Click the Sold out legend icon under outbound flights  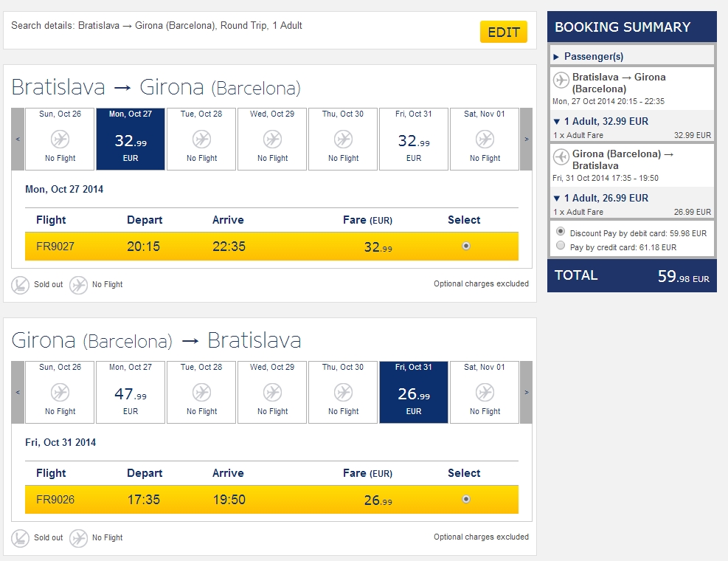[21, 285]
